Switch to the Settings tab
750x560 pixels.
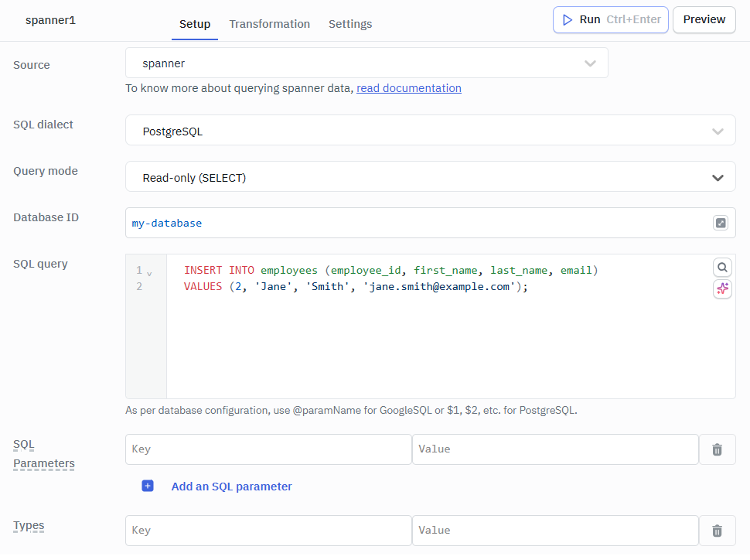(x=350, y=24)
